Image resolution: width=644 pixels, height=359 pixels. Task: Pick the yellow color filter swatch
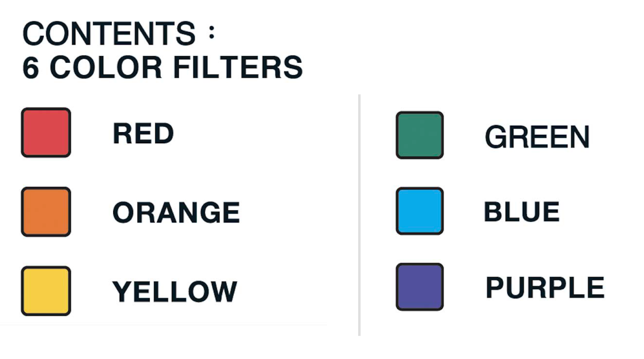(x=46, y=291)
